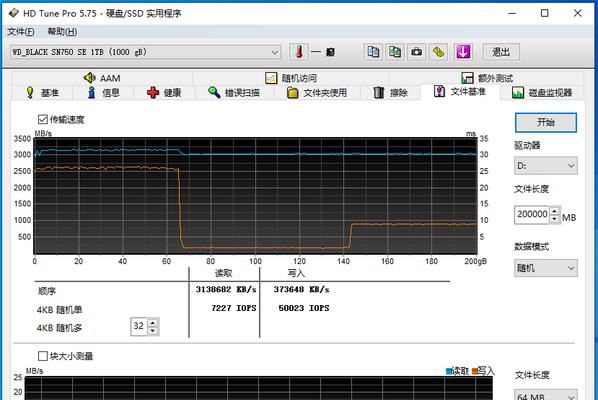This screenshot has height=400, width=598.
Task: Expand the 数据模式 random pattern dropdown
Action: click(x=546, y=268)
